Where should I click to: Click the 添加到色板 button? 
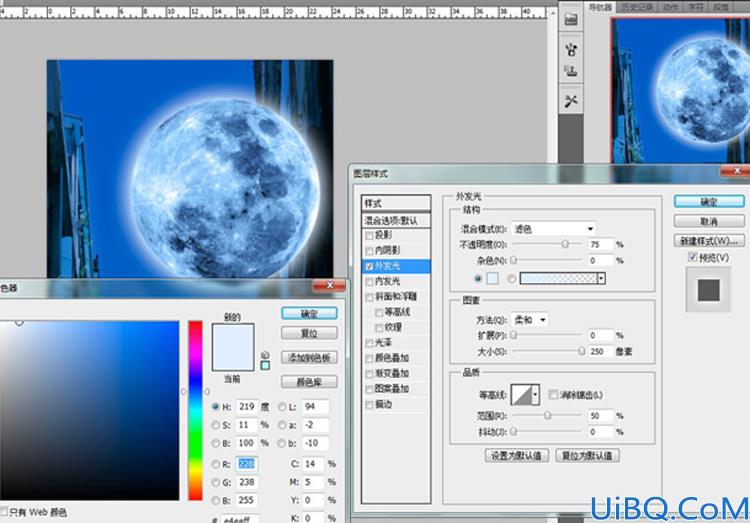309,357
